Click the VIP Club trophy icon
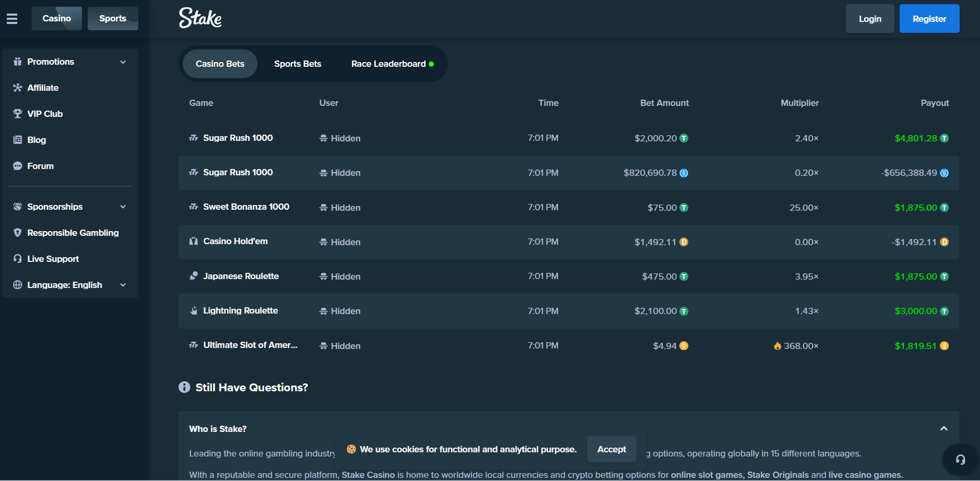The width and height of the screenshot is (980, 481). (18, 114)
